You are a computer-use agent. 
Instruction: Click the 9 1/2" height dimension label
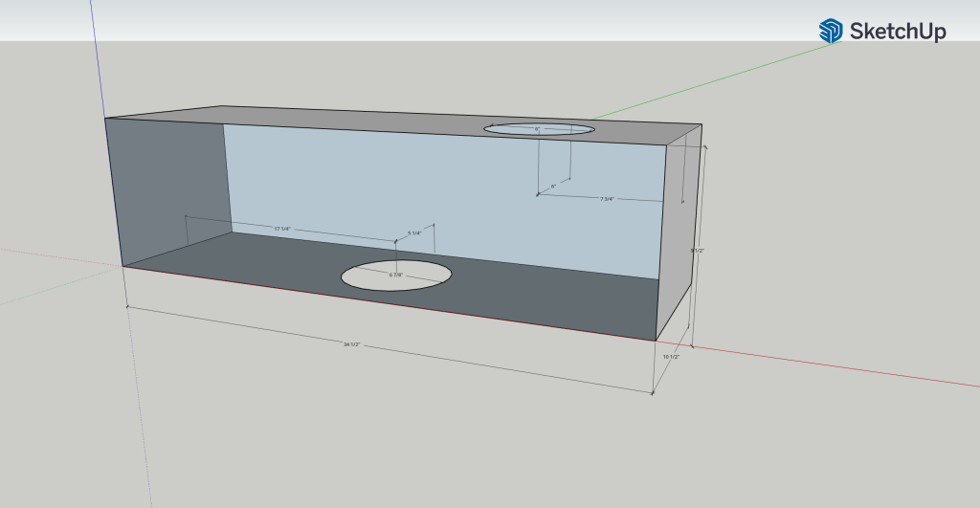698,251
